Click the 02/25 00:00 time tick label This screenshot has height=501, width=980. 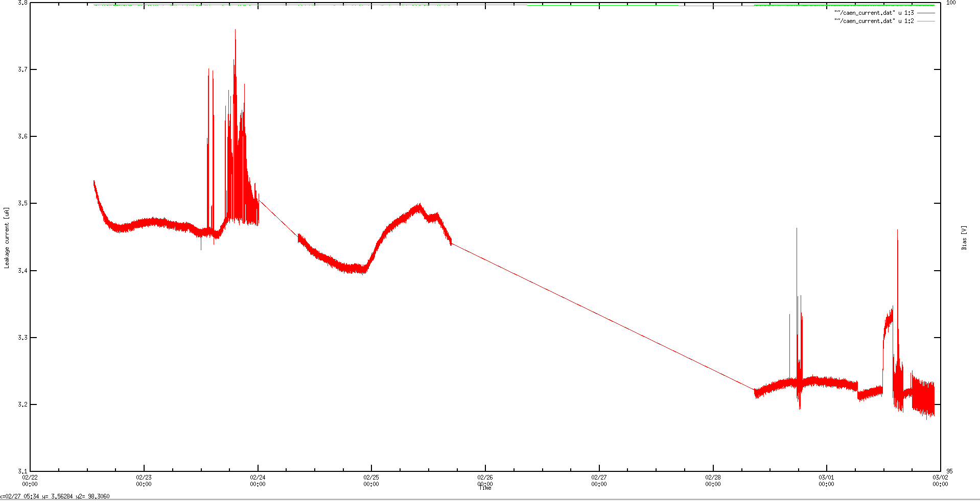pos(371,481)
